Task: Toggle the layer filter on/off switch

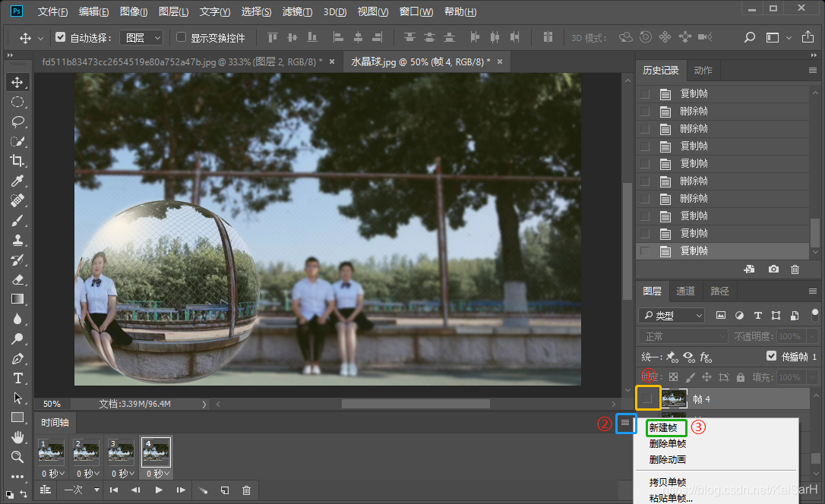Action: pos(815,315)
